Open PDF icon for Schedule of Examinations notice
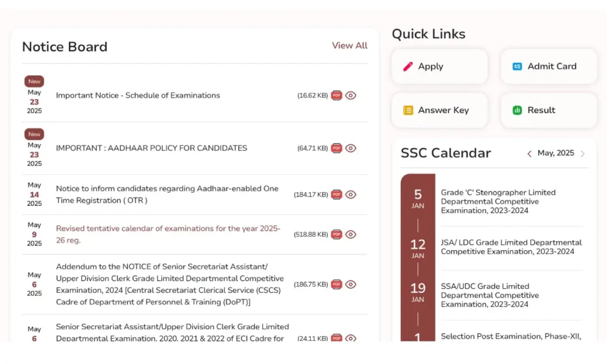 click(337, 95)
